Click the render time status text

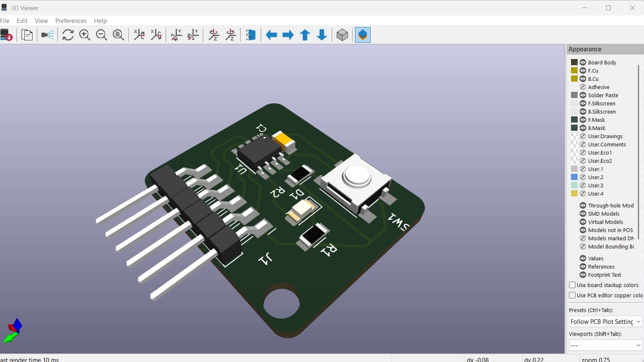pyautogui.click(x=30, y=360)
